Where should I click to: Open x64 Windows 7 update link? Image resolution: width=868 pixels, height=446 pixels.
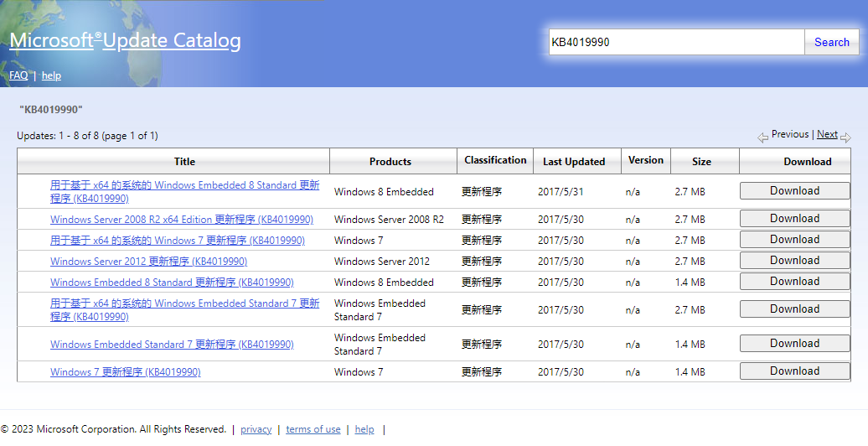(177, 241)
